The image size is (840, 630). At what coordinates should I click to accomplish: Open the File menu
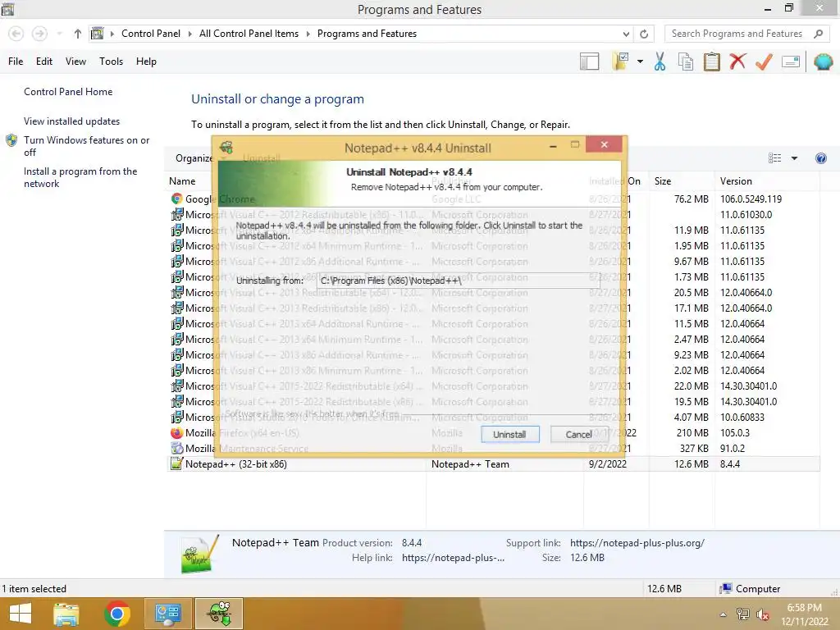[x=16, y=61]
